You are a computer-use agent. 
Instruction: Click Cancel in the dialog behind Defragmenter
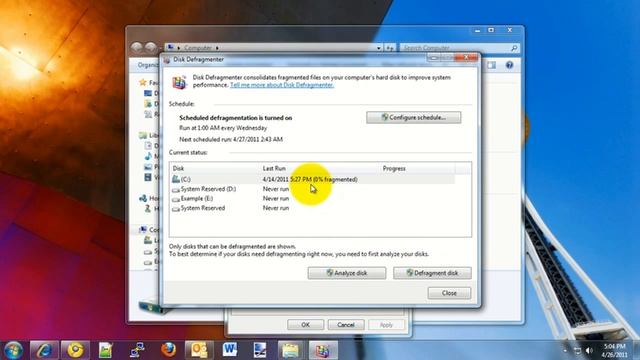346,325
